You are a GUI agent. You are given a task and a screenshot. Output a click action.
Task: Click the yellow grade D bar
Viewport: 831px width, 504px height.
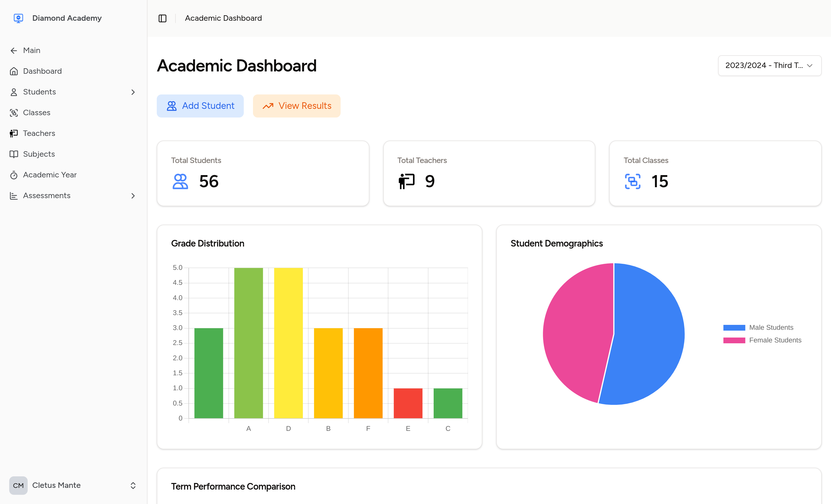[288, 343]
